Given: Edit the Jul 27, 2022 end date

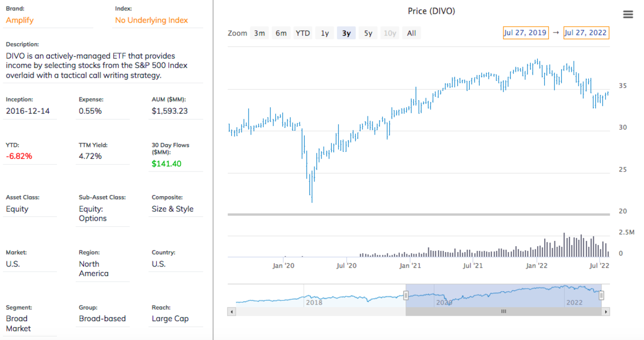Looking at the screenshot, I should [x=586, y=33].
